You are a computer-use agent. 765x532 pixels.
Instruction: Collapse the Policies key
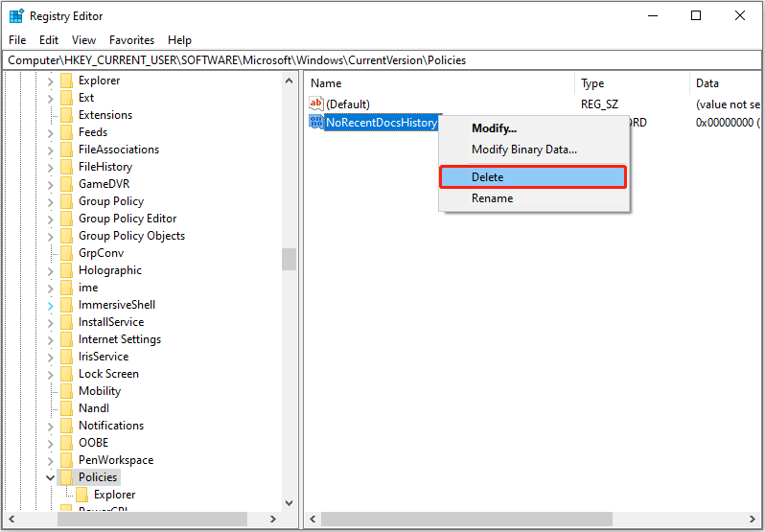[50, 478]
